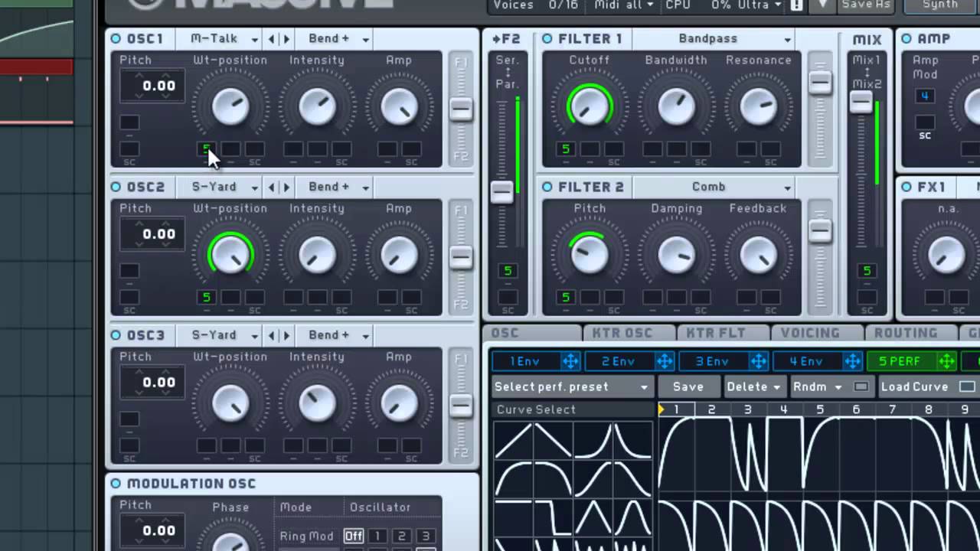
Task: Adjust the Ser./Par. filter routing fader
Action: point(502,192)
